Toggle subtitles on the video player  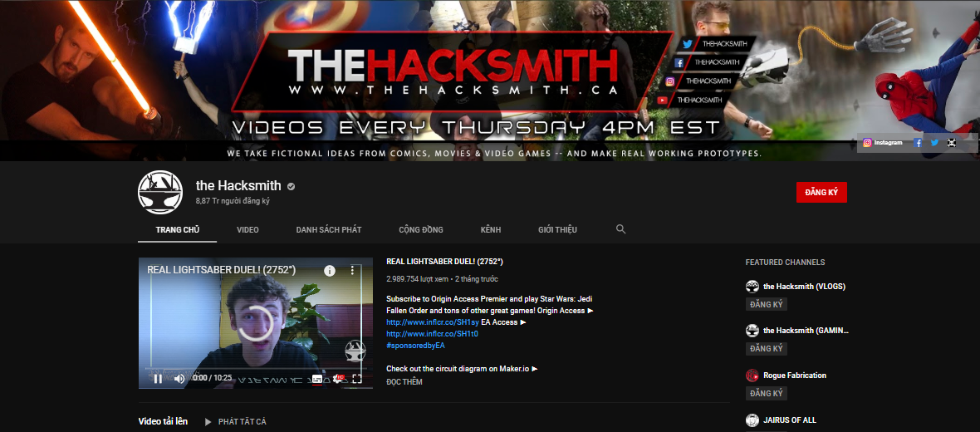pos(317,379)
